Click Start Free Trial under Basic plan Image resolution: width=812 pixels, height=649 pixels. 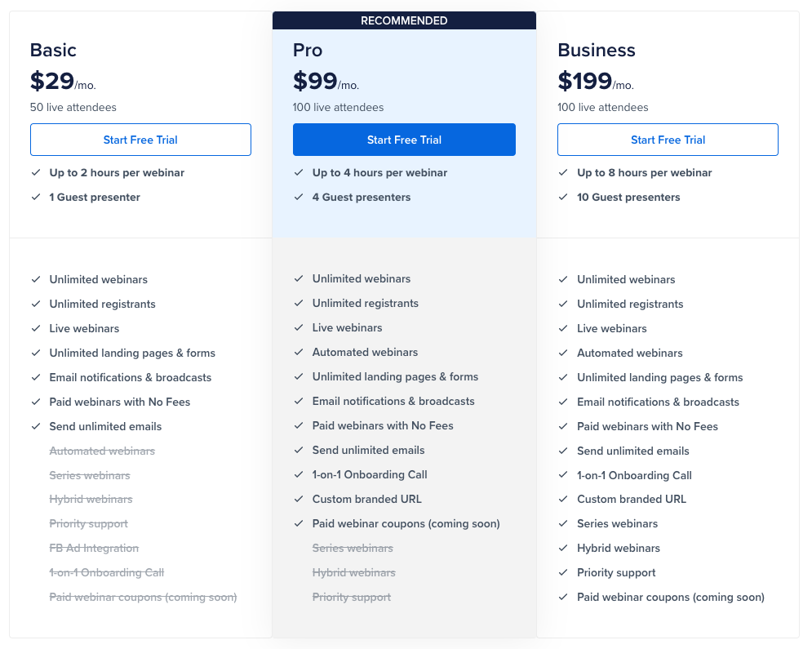[140, 140]
